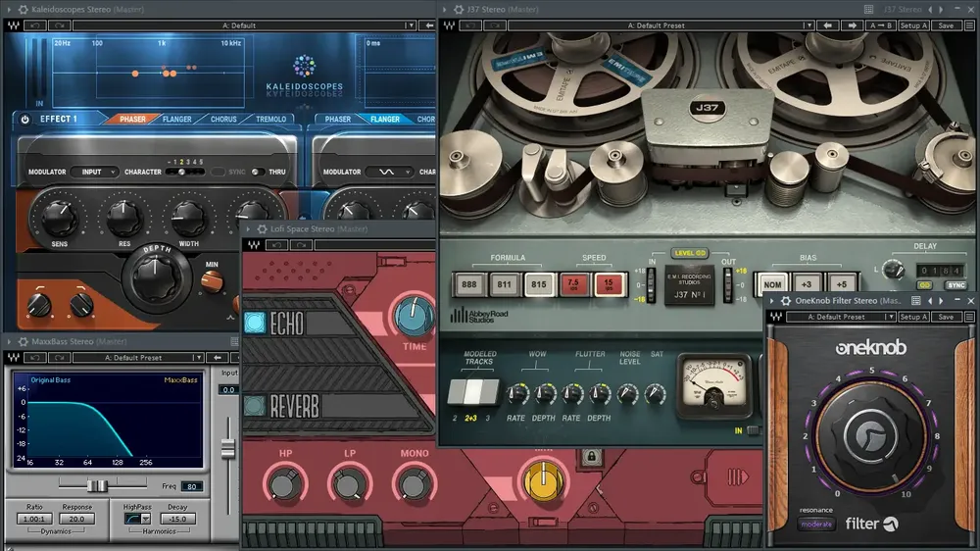The height and width of the screenshot is (551, 980).
Task: Click the MaxxBass input fader handle
Action: (x=228, y=448)
